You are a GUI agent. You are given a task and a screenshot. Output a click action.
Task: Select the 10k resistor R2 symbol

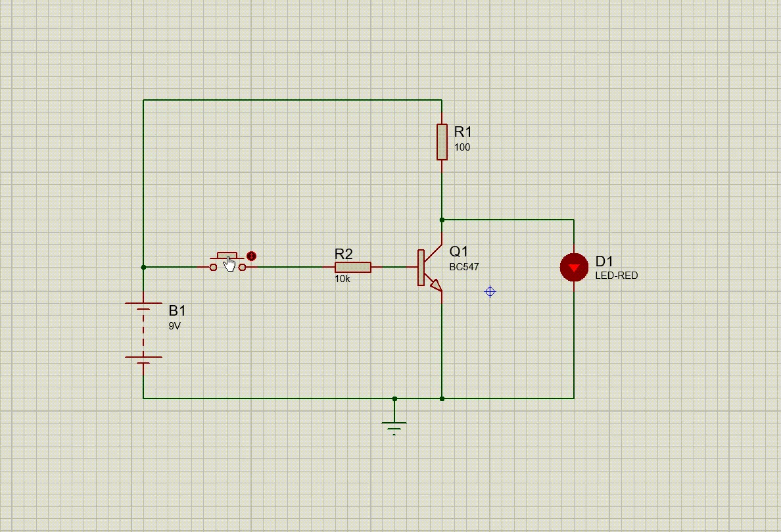(352, 267)
